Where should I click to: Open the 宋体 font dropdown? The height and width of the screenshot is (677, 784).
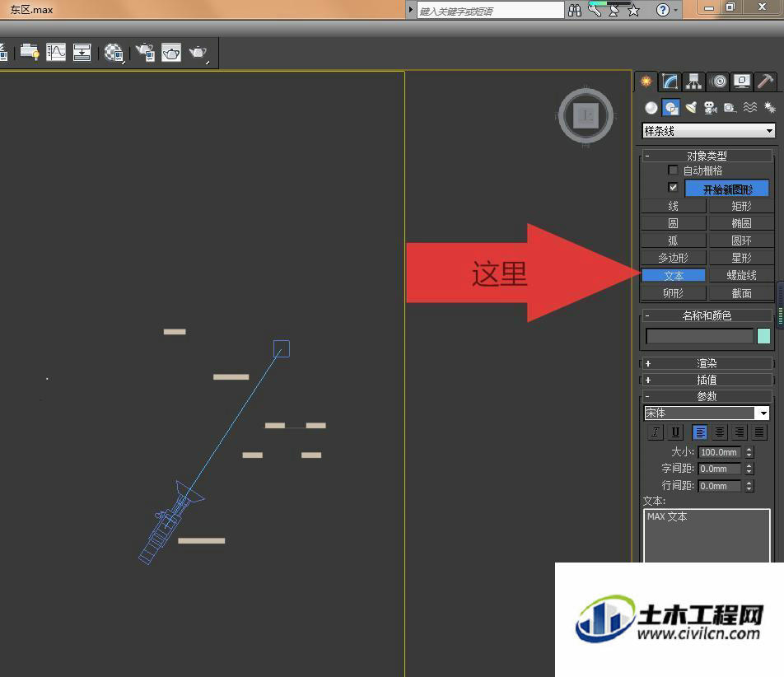coord(707,413)
